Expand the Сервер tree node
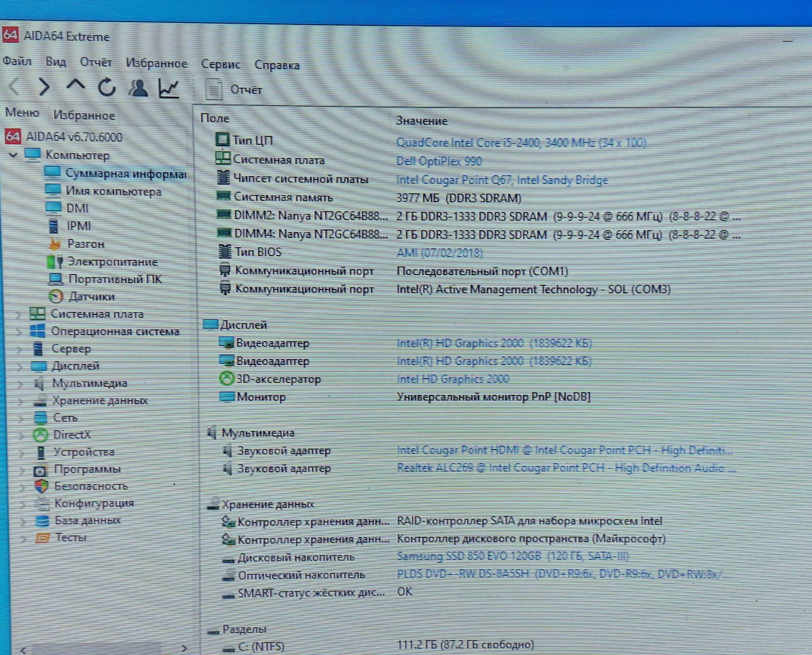 (x=19, y=350)
